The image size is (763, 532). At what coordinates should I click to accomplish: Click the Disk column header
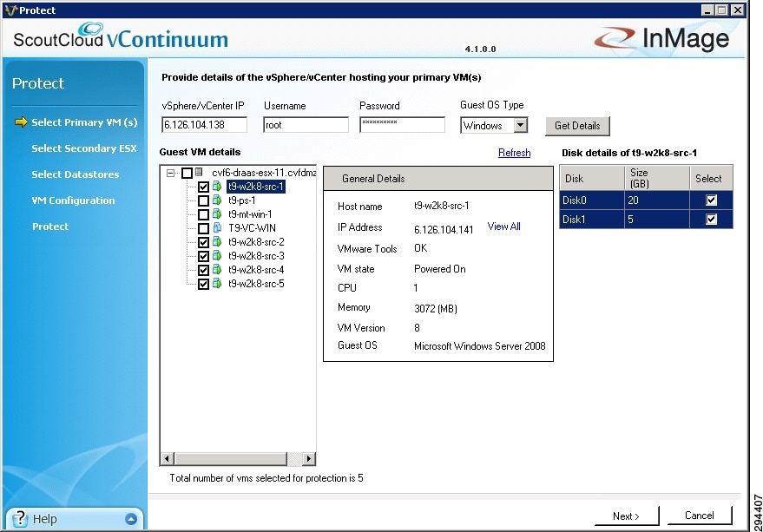[x=592, y=178]
